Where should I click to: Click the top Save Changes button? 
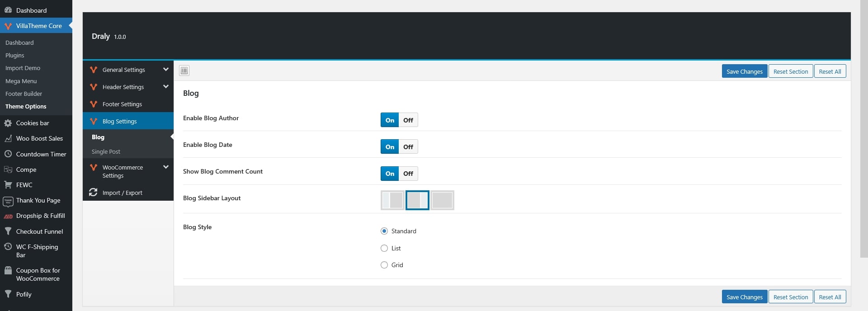(x=744, y=71)
